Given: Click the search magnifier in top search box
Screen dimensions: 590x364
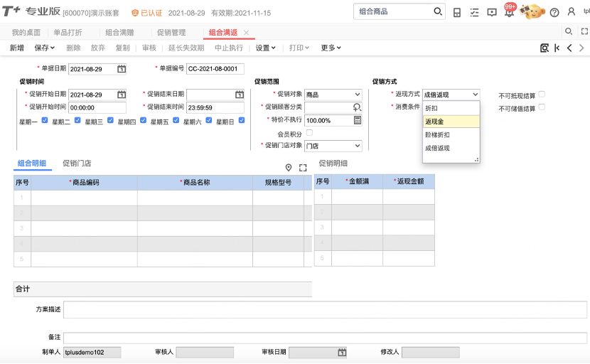Looking at the screenshot, I should coord(438,11).
